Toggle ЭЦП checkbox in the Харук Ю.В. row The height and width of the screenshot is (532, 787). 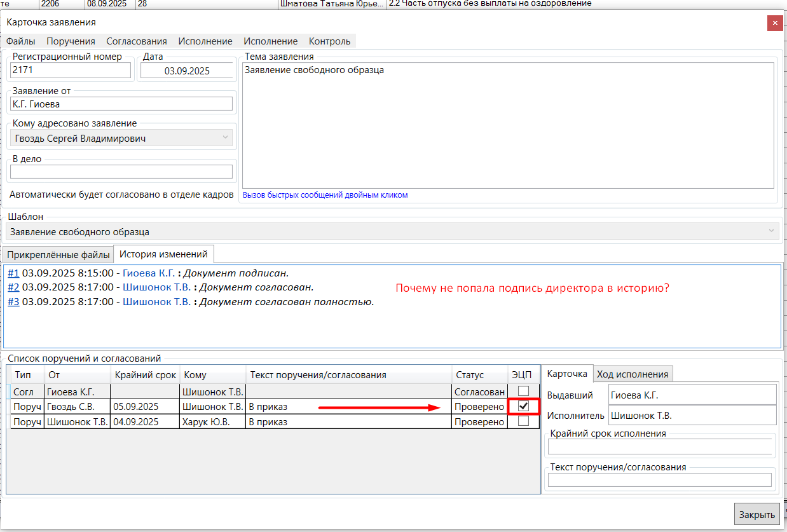coord(523,421)
